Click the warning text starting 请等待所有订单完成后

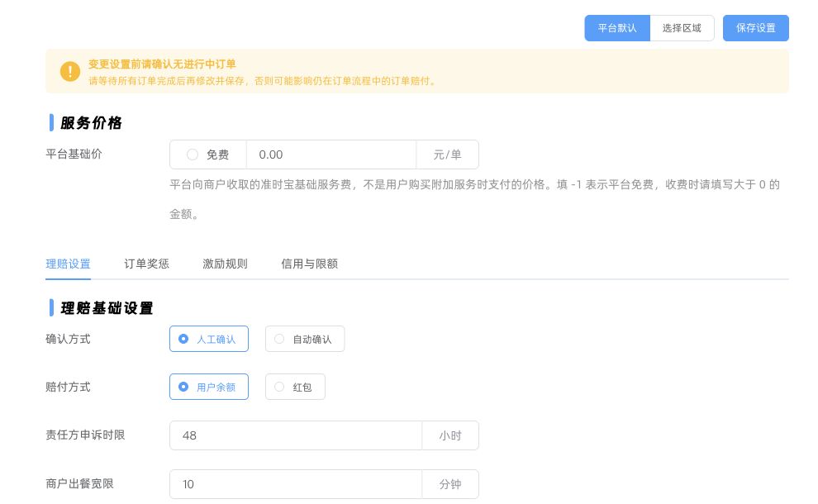pyautogui.click(x=263, y=81)
